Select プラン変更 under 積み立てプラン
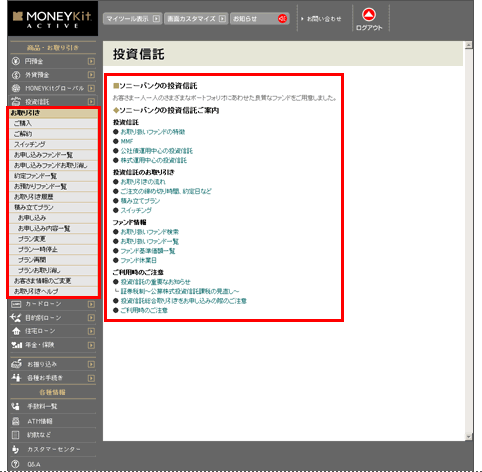482x472 pixels. click(x=53, y=239)
